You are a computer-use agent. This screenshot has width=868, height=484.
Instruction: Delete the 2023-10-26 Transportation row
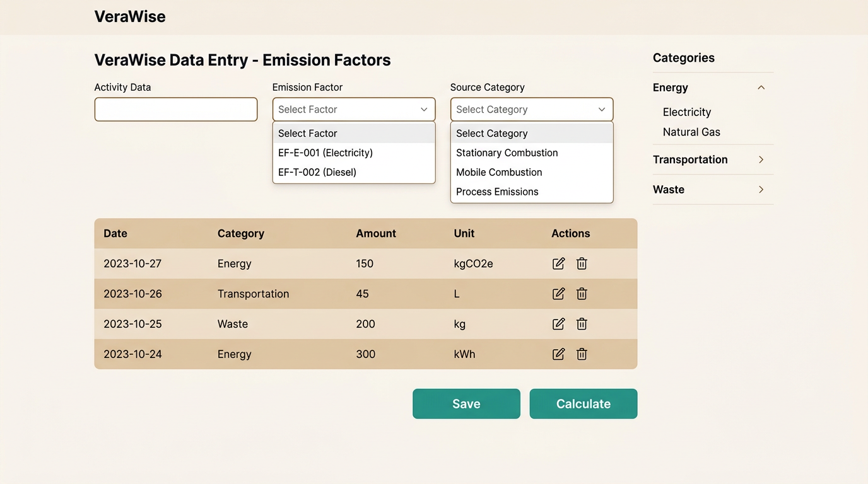point(582,294)
